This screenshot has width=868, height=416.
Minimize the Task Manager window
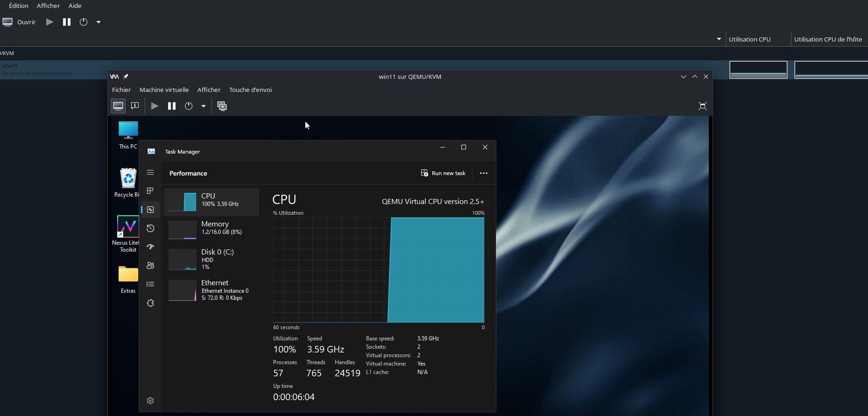pyautogui.click(x=443, y=147)
